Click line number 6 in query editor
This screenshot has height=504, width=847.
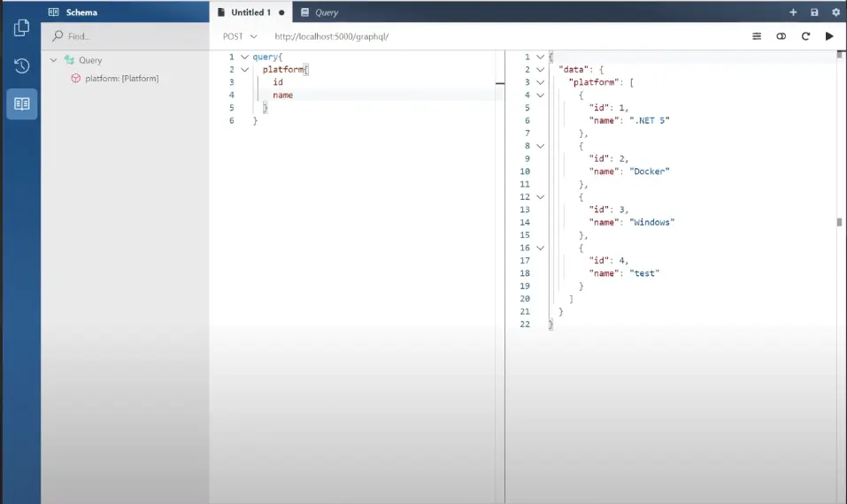[x=232, y=120]
